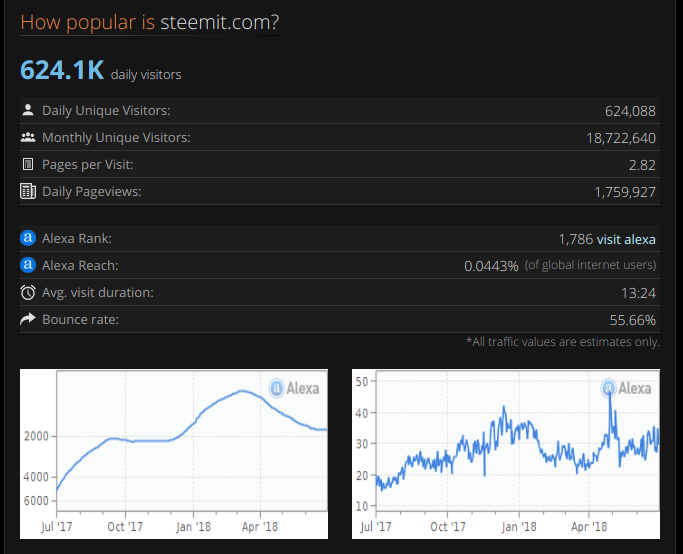Select the value 18,722,640
This screenshot has width=683, height=554.
pyautogui.click(x=621, y=138)
